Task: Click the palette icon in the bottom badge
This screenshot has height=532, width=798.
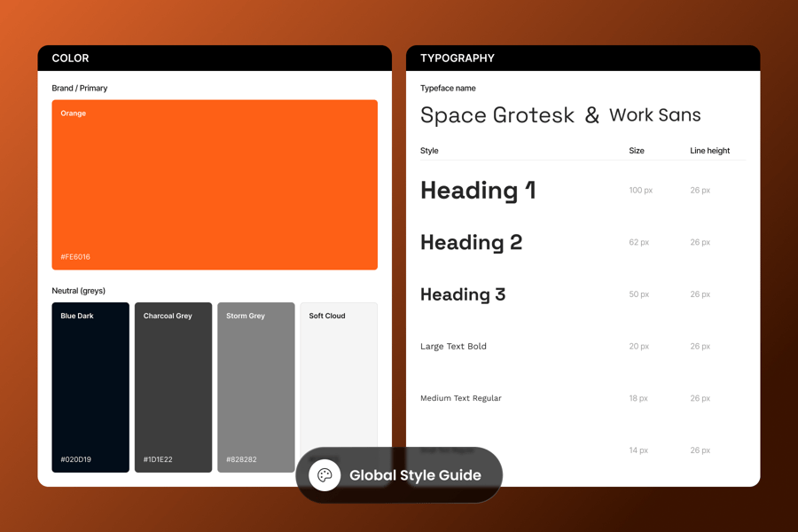Action: point(325,475)
